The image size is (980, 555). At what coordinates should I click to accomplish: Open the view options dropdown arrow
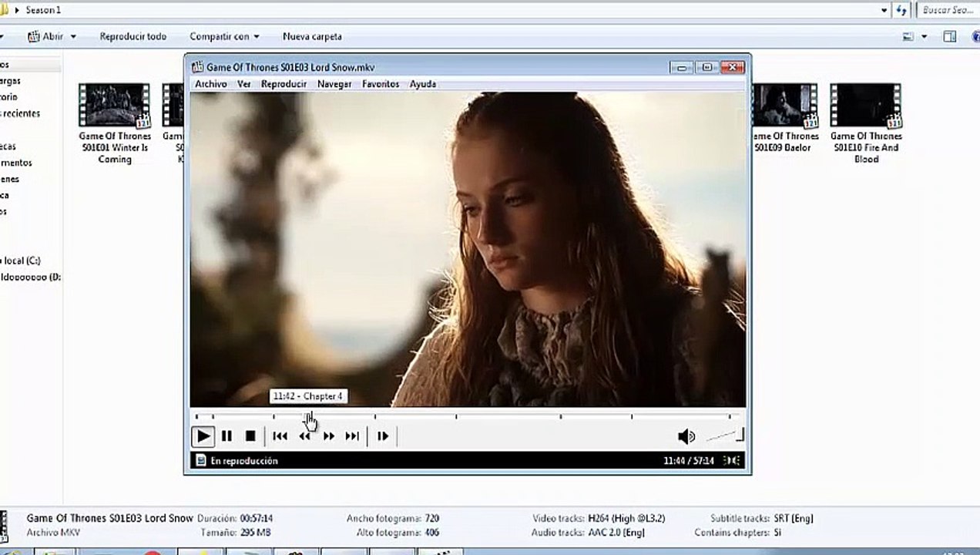click(x=925, y=36)
